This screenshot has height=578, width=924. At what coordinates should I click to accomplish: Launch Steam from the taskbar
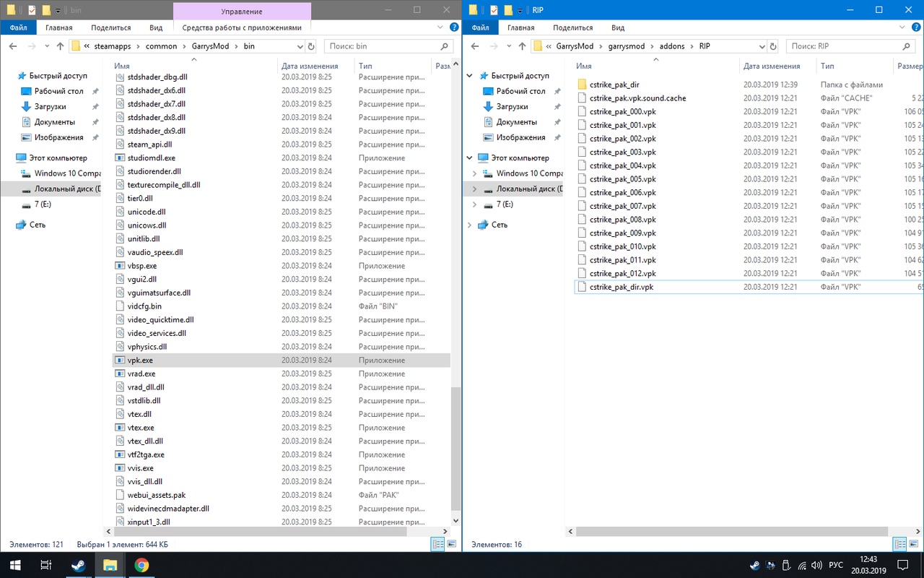click(x=77, y=565)
